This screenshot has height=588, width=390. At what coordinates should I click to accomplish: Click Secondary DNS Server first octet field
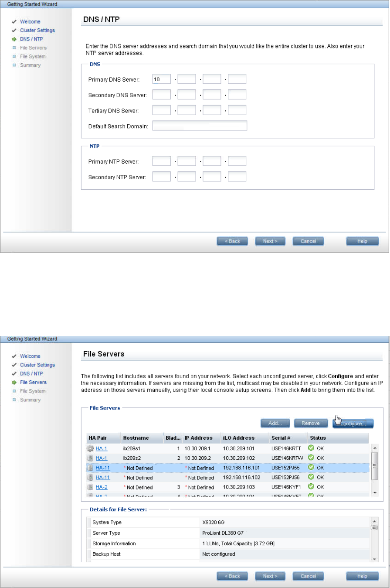point(161,94)
